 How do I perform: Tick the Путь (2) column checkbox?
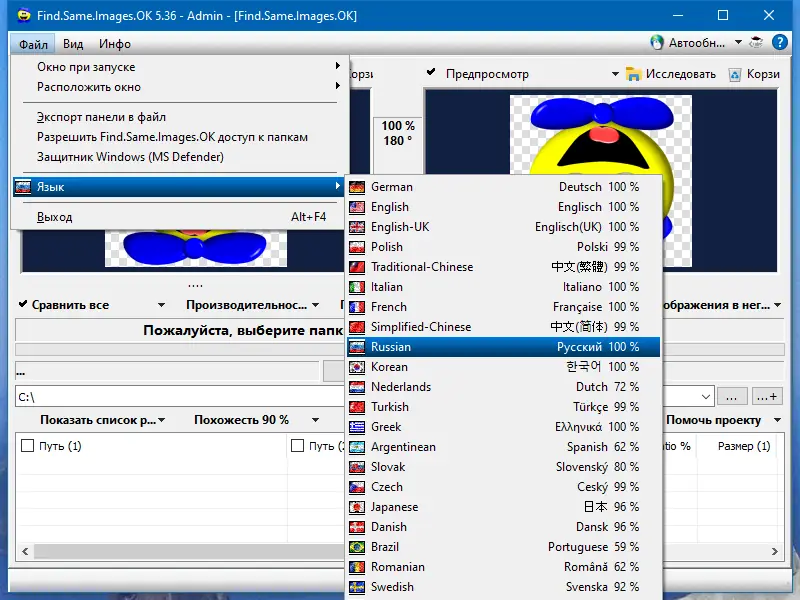click(297, 446)
